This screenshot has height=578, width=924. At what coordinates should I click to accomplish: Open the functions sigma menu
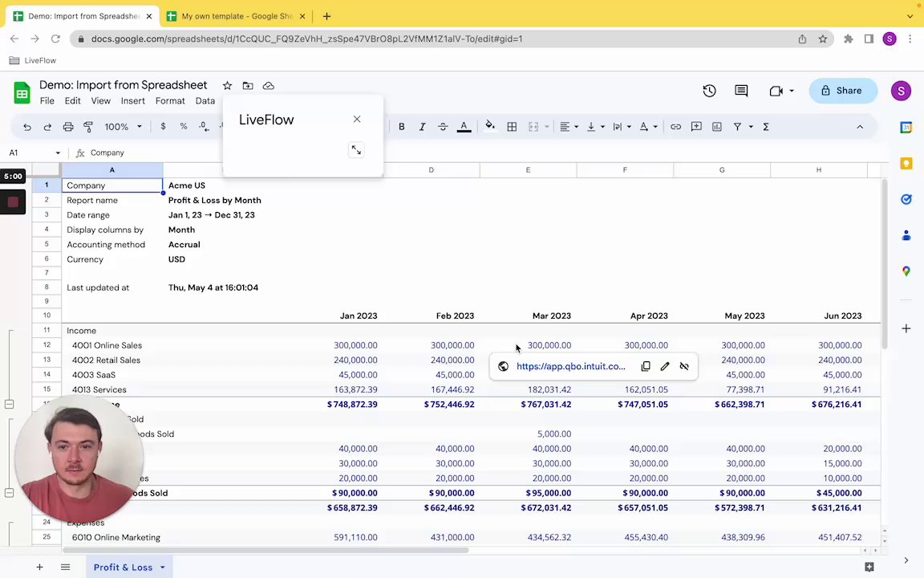coord(766,127)
